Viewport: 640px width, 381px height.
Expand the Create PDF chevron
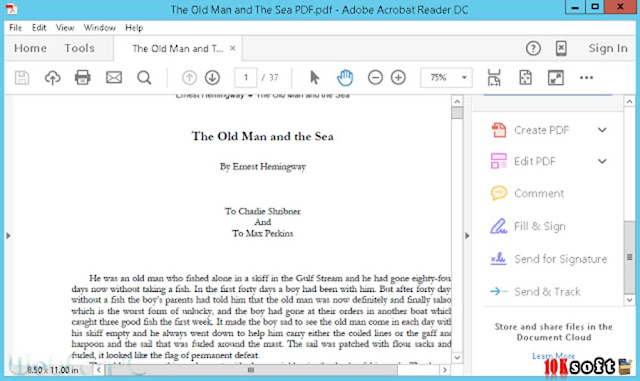[602, 130]
